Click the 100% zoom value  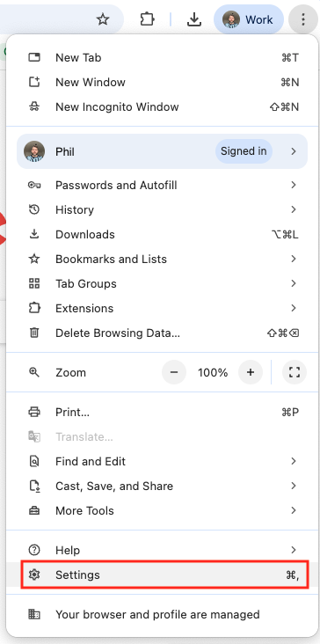213,373
